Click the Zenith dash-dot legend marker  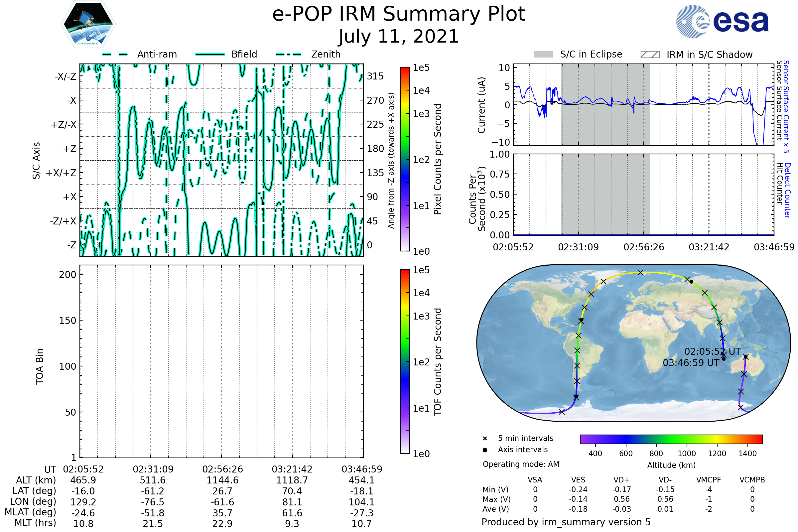tap(289, 54)
